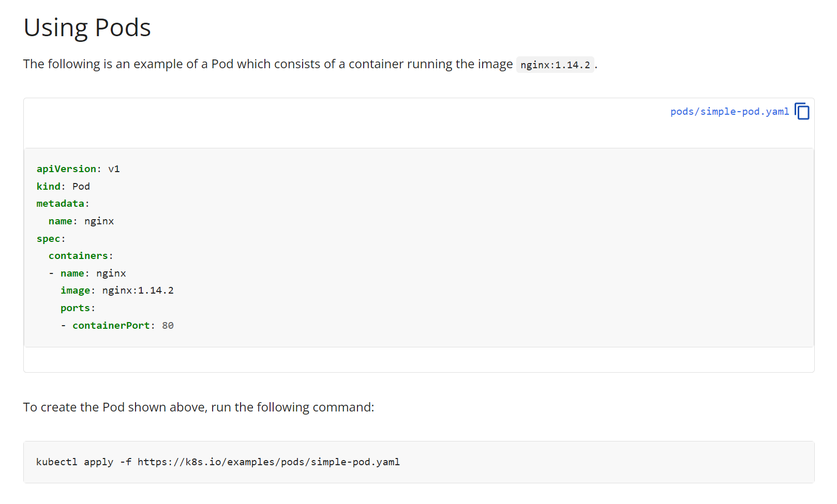837x504 pixels.
Task: Click the '-f' flag in the command
Action: pyautogui.click(x=126, y=462)
